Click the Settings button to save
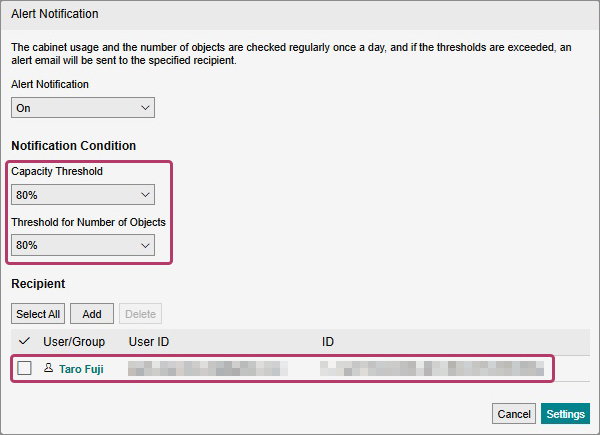 point(566,414)
